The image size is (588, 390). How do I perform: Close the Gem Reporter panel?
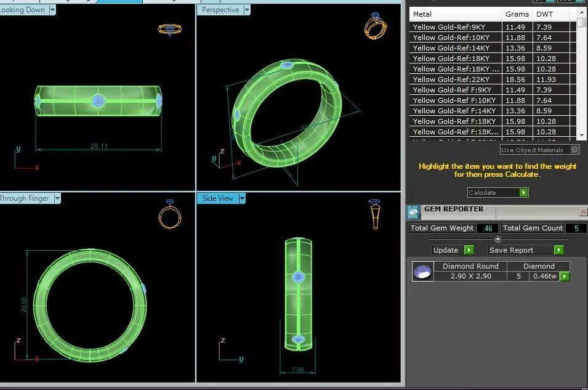(x=584, y=212)
